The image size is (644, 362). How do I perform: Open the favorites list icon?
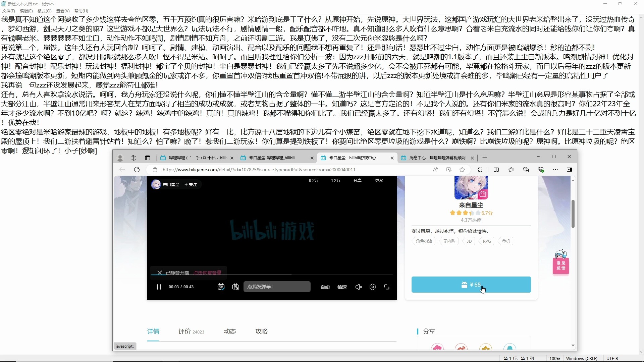[x=511, y=170]
